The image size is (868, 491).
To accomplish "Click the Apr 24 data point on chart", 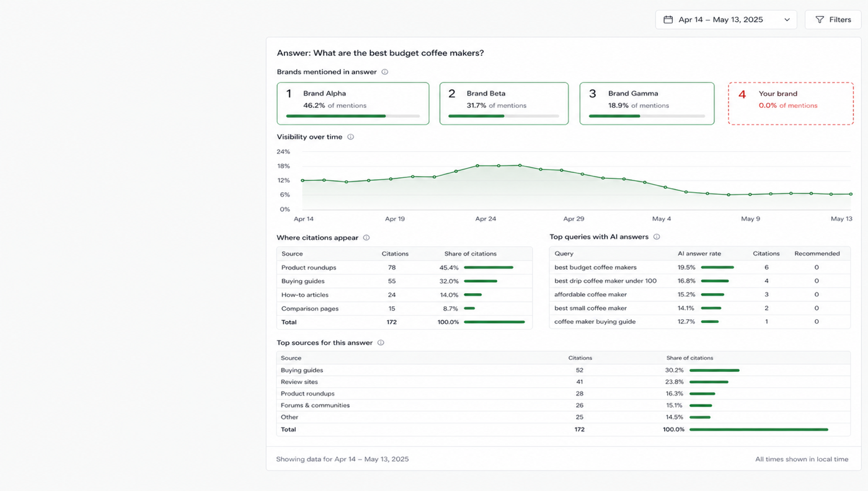I will tap(477, 166).
